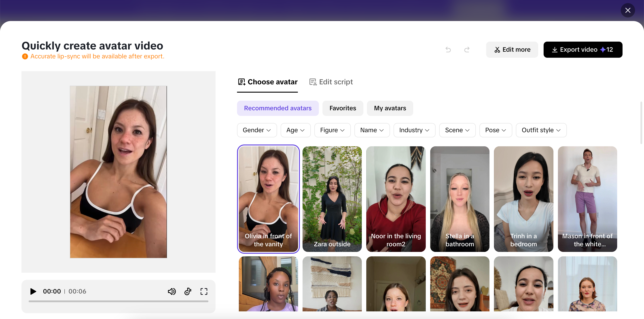The width and height of the screenshot is (644, 319).
Task: Close the avatar video dialog
Action: tap(627, 10)
